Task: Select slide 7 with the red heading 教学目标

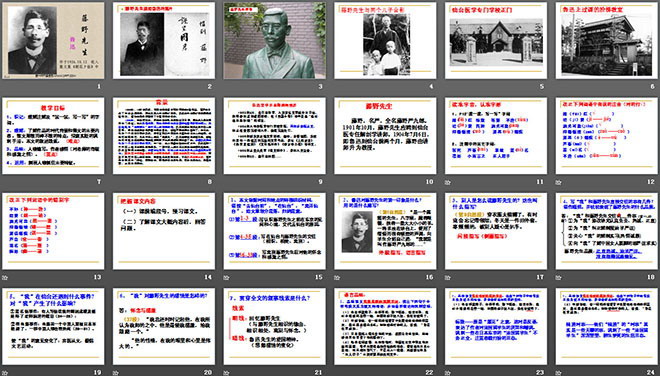Action: (53, 136)
